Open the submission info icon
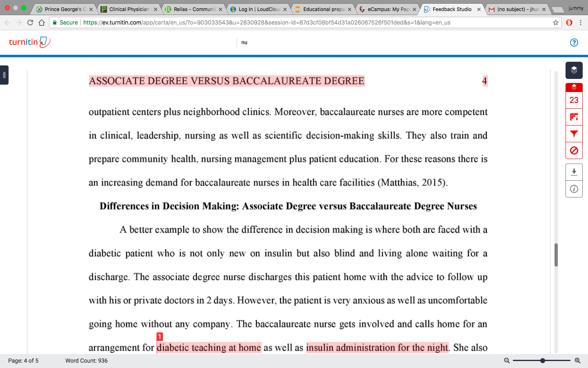The image size is (588, 368). (574, 189)
